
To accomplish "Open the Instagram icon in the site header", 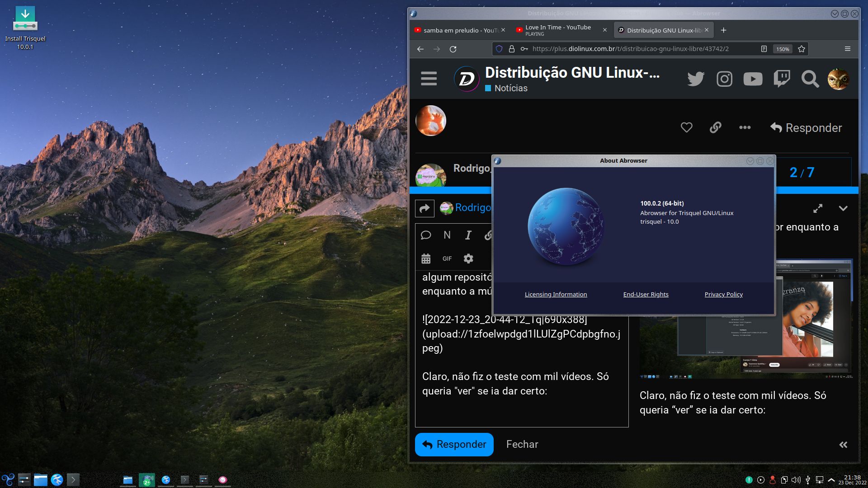I will coord(724,79).
